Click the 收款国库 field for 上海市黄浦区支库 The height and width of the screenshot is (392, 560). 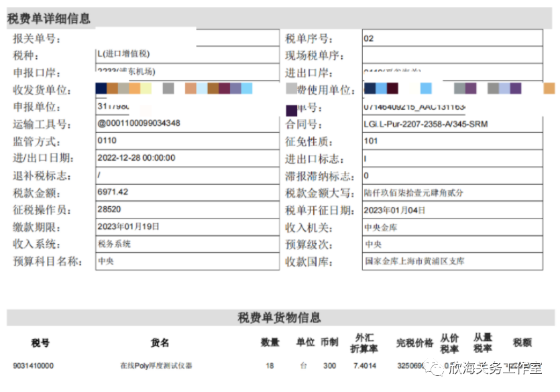pos(449,261)
